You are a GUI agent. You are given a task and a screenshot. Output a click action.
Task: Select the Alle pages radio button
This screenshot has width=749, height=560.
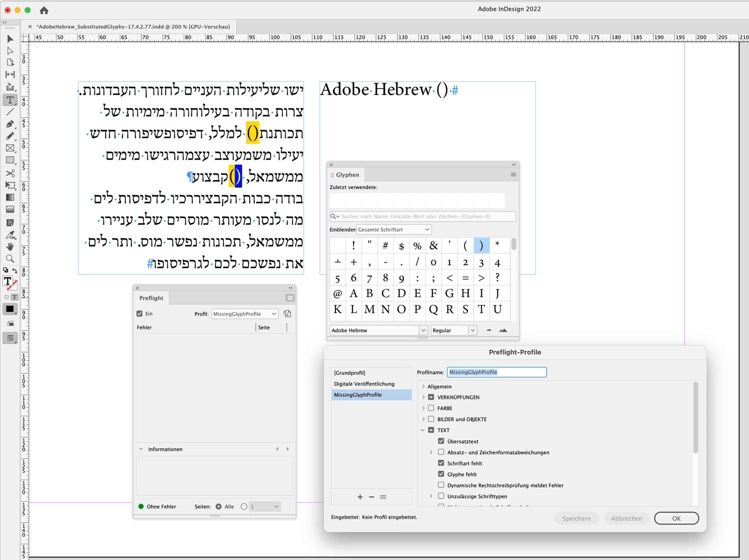(x=219, y=507)
